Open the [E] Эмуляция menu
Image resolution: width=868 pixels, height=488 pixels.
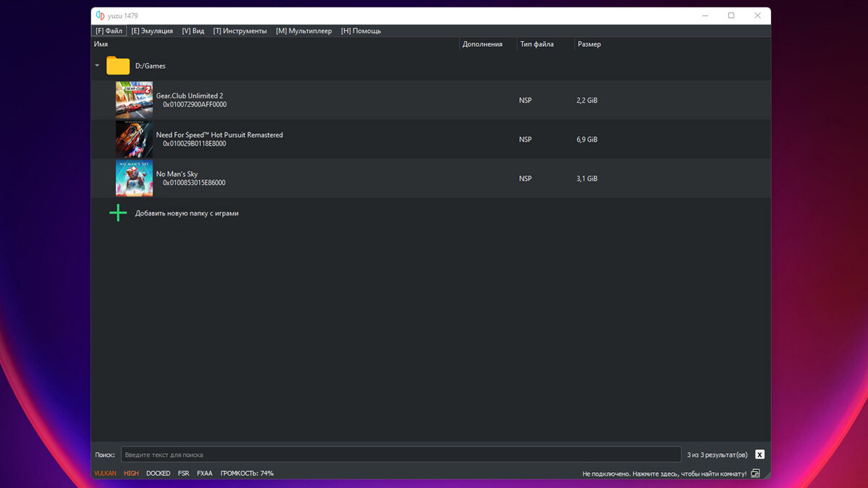[152, 31]
